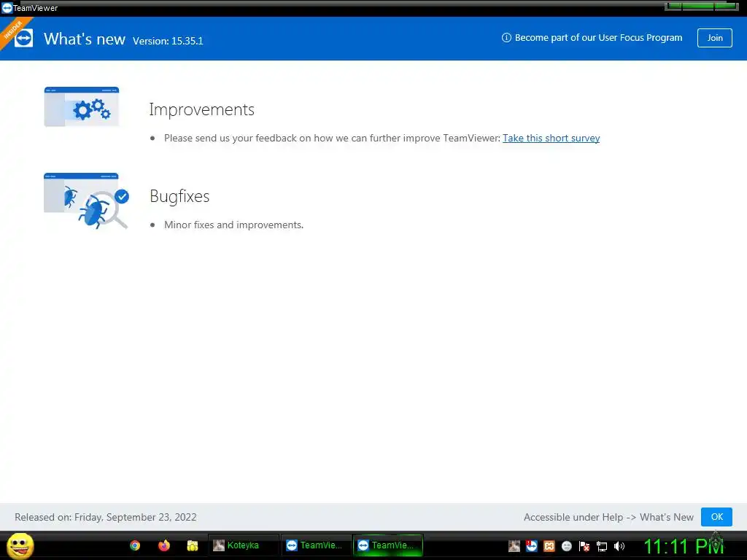Click the Bugfixes bug illustration
The image size is (747, 560).
click(x=86, y=201)
